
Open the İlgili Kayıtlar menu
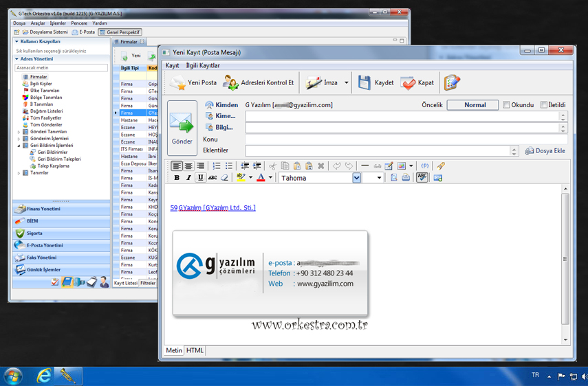point(203,65)
